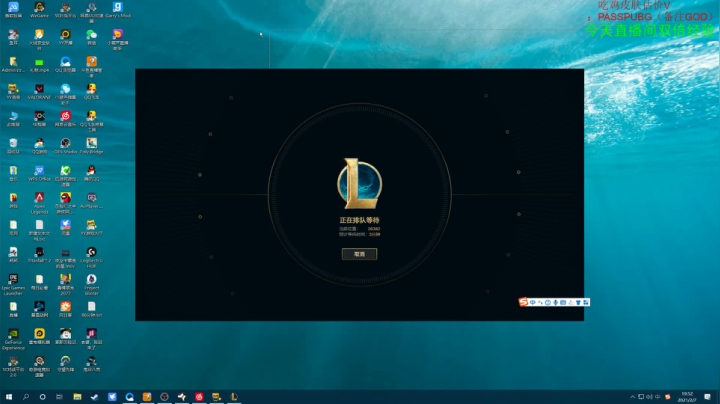Open the YY yellow ring desktop icon

65,37
